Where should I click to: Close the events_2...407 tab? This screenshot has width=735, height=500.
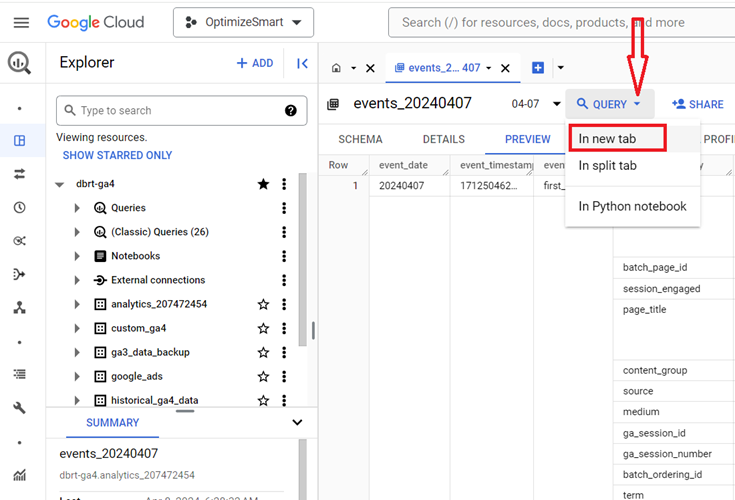coord(505,68)
